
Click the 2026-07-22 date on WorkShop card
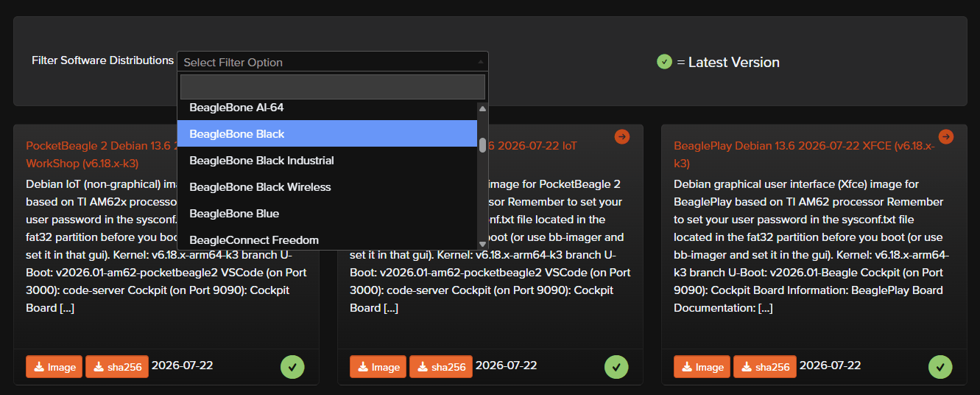pyautogui.click(x=182, y=366)
